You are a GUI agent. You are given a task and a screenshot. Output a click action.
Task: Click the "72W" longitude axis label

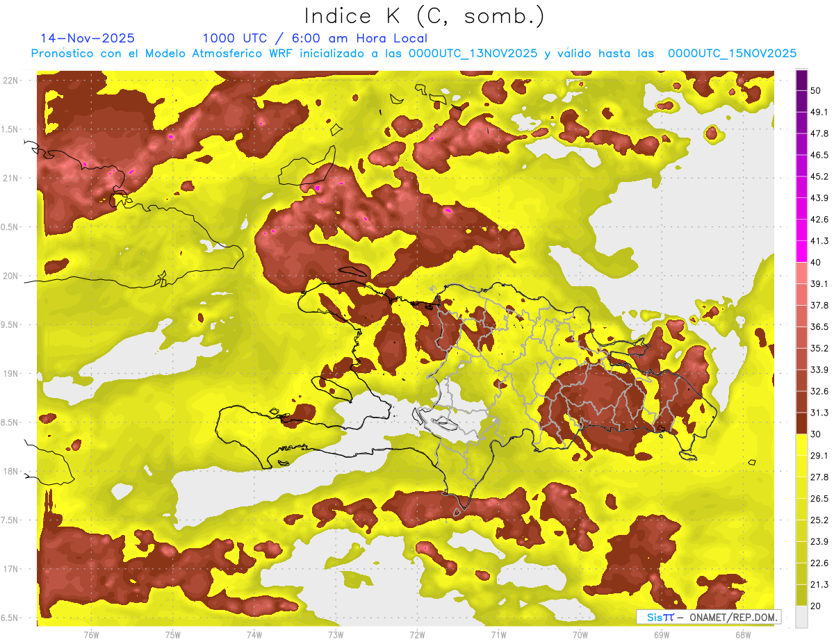click(x=417, y=635)
